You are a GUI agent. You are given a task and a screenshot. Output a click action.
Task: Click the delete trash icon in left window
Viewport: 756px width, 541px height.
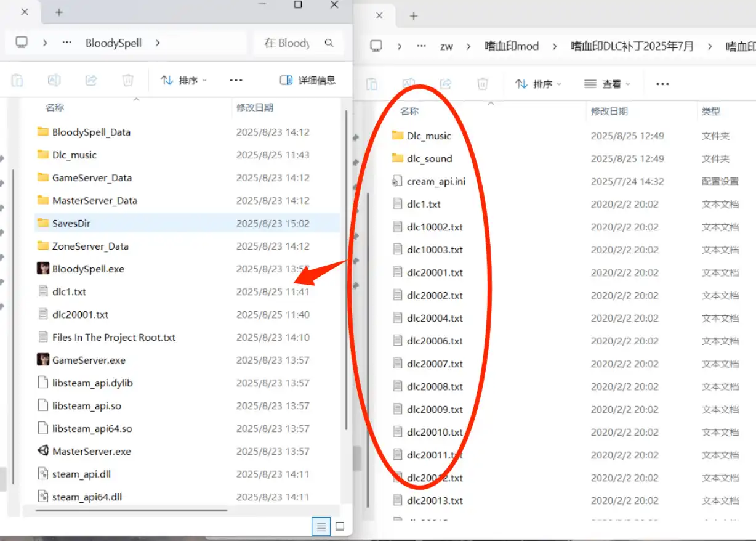tap(127, 80)
